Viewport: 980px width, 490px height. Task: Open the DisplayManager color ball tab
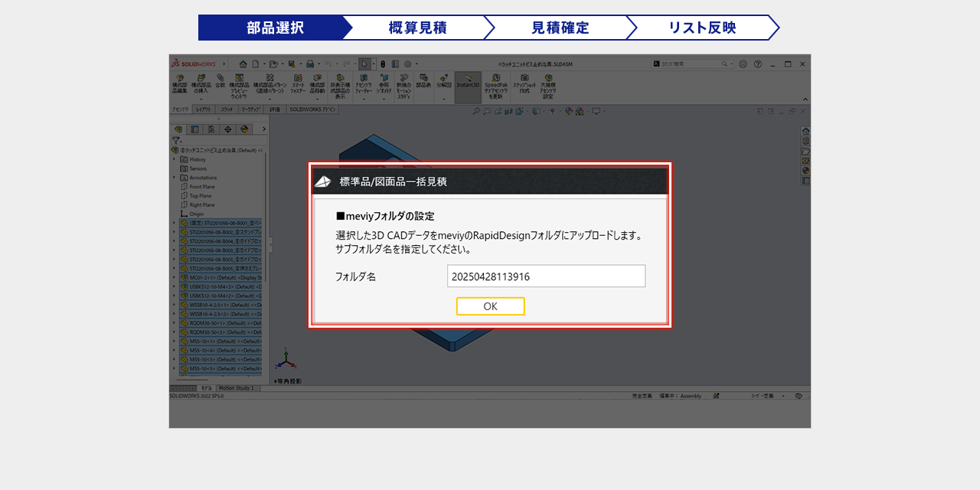pyautogui.click(x=243, y=129)
